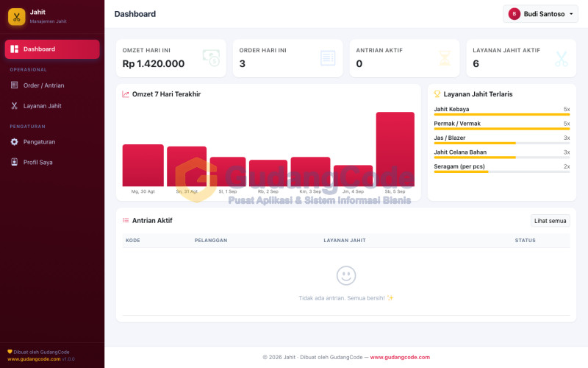
Task: Click the Sb, 5 Sep chart bar
Action: [395, 149]
